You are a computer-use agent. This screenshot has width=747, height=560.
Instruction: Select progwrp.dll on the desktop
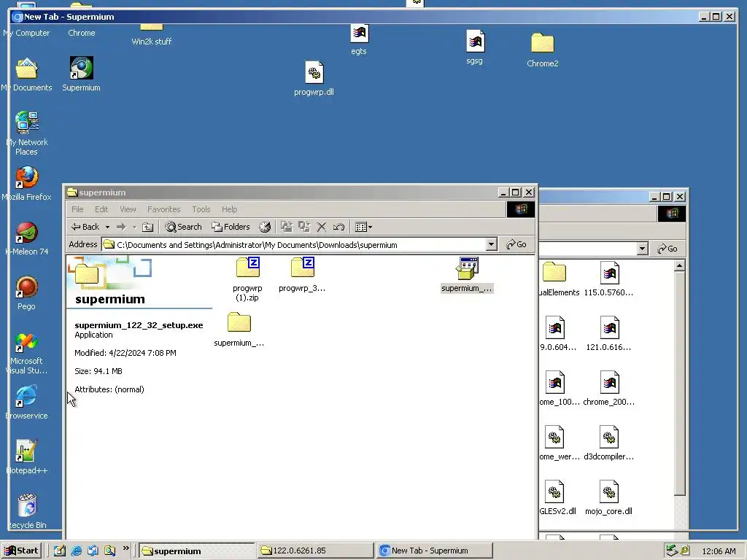point(314,79)
